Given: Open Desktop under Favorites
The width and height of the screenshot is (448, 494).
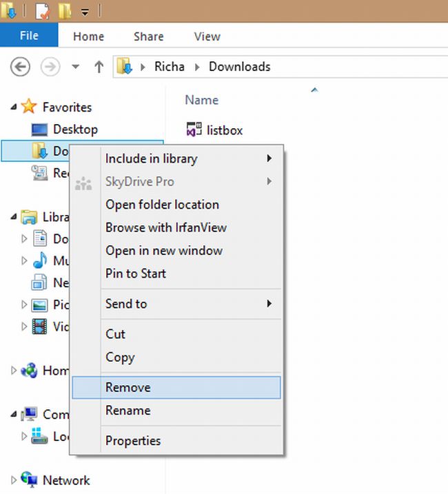Looking at the screenshot, I should [x=75, y=129].
